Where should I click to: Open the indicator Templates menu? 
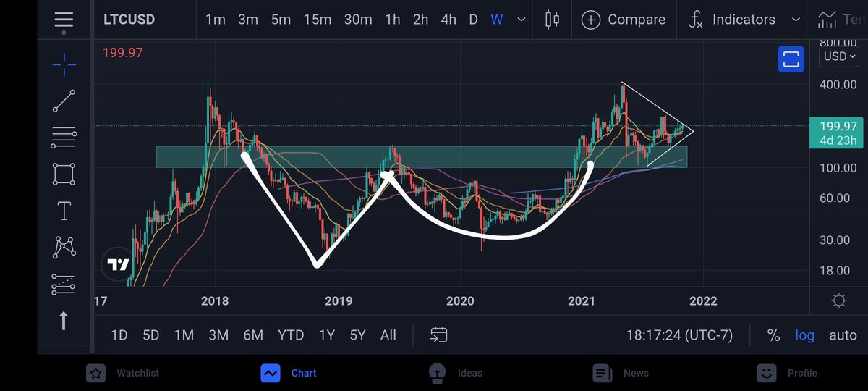tap(841, 20)
